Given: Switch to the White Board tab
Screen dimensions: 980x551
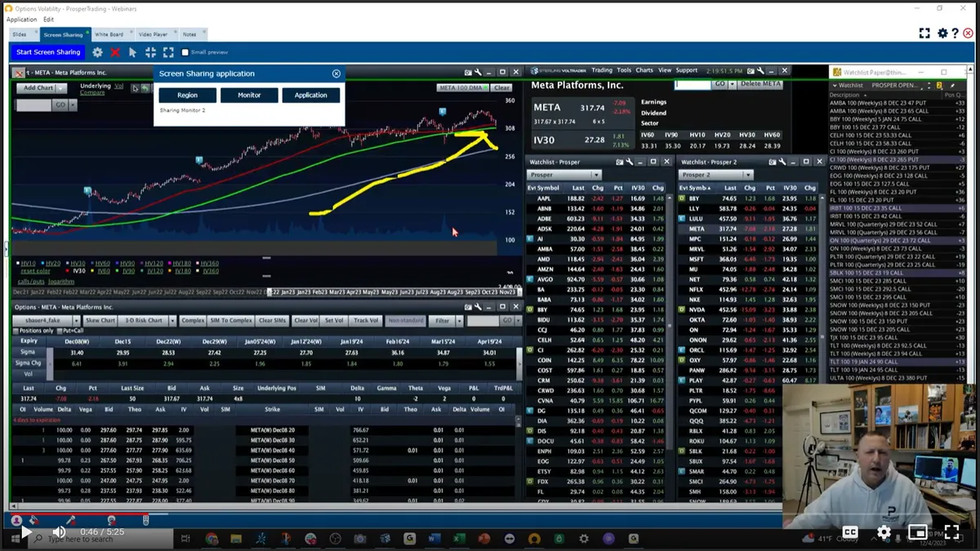Looking at the screenshot, I should [x=109, y=34].
